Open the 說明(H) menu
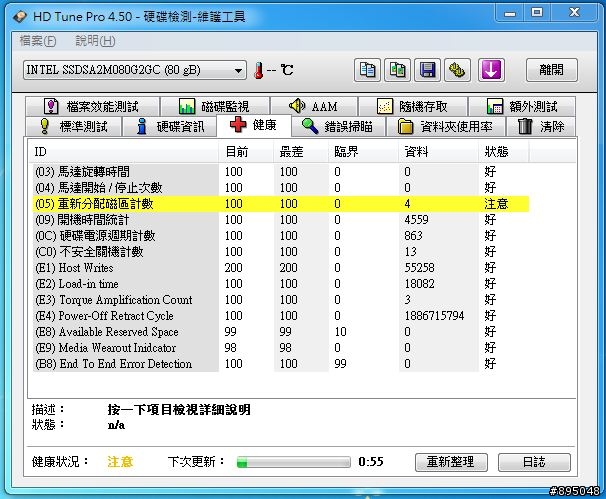 click(95, 41)
